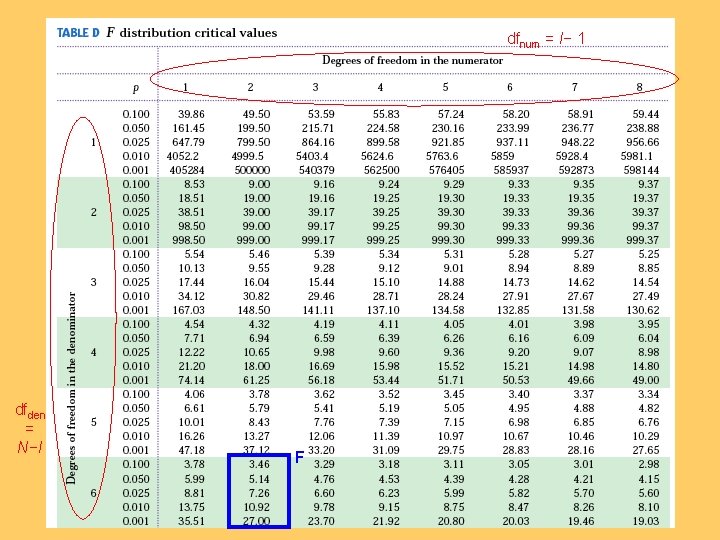Screen dimensions: 720x540
Task: Click the table value 8.47
Action: pyautogui.click(x=518, y=507)
